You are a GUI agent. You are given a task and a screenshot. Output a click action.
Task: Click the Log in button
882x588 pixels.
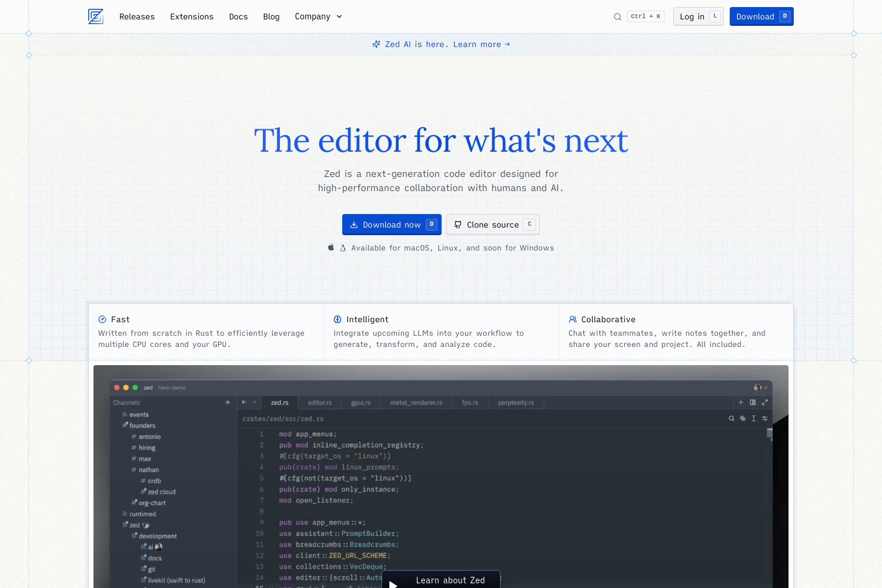tap(699, 16)
